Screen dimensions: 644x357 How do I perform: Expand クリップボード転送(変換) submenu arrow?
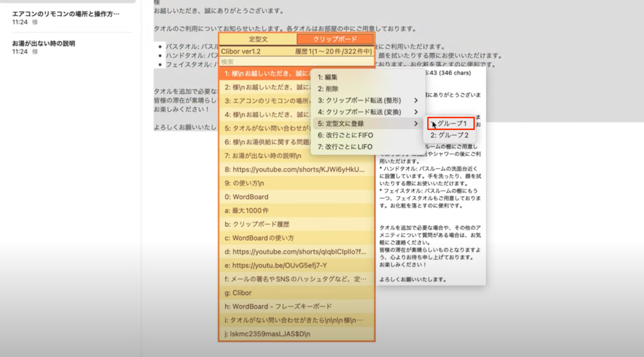click(x=416, y=112)
